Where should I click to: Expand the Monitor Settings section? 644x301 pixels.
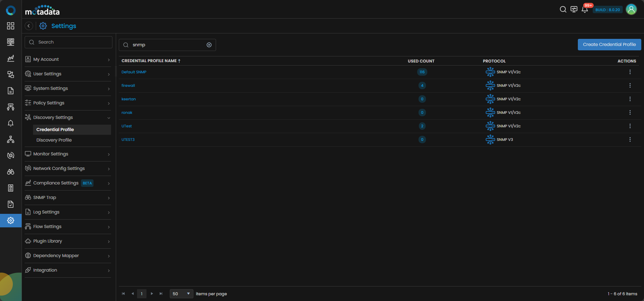click(68, 154)
